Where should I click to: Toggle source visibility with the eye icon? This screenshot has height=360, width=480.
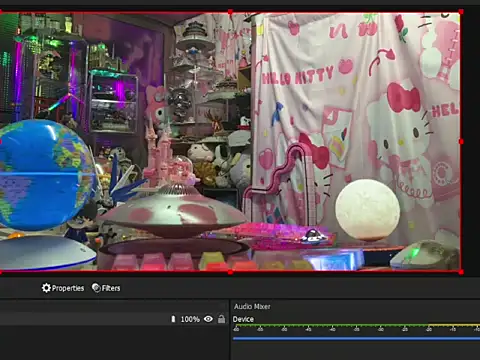(208, 319)
